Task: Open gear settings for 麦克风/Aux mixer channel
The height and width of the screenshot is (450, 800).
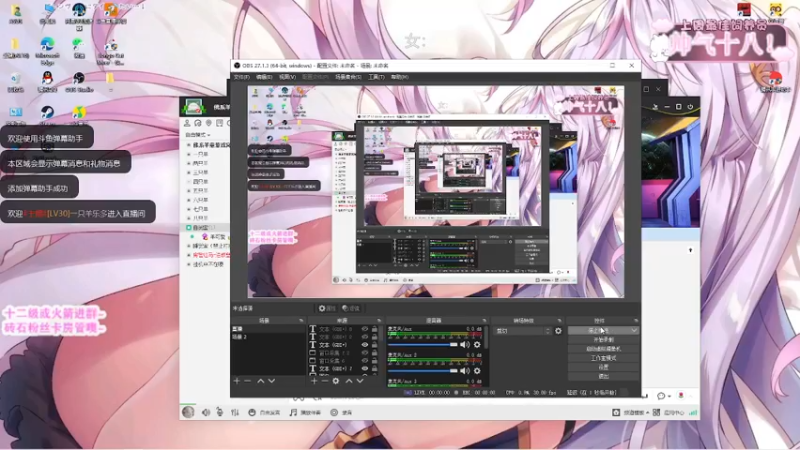Action: click(x=477, y=345)
